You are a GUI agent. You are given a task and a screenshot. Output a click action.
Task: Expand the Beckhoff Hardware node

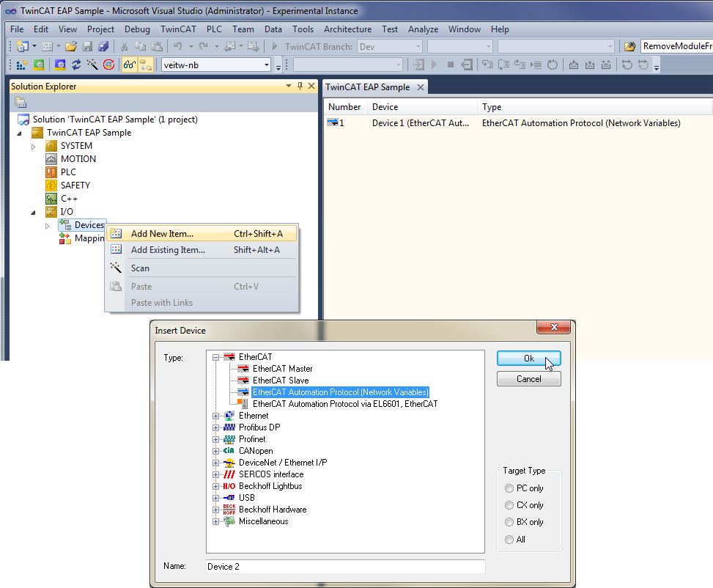(216, 510)
